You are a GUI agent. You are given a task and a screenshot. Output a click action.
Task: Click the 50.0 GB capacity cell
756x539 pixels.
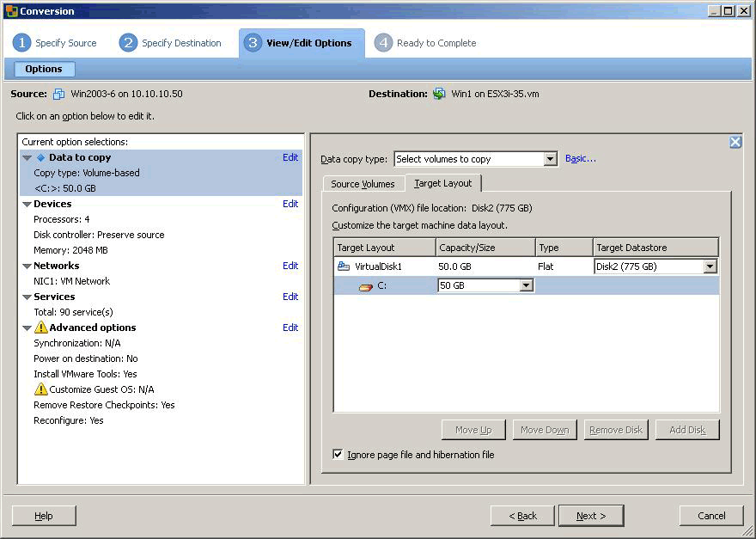(x=454, y=266)
